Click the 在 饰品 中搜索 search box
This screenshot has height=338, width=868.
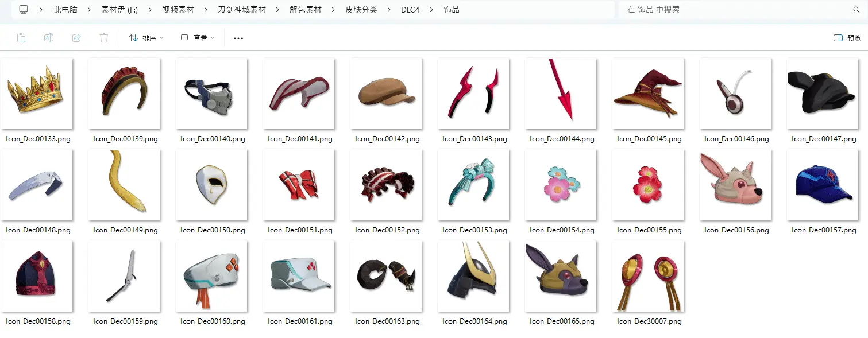pyautogui.click(x=742, y=10)
